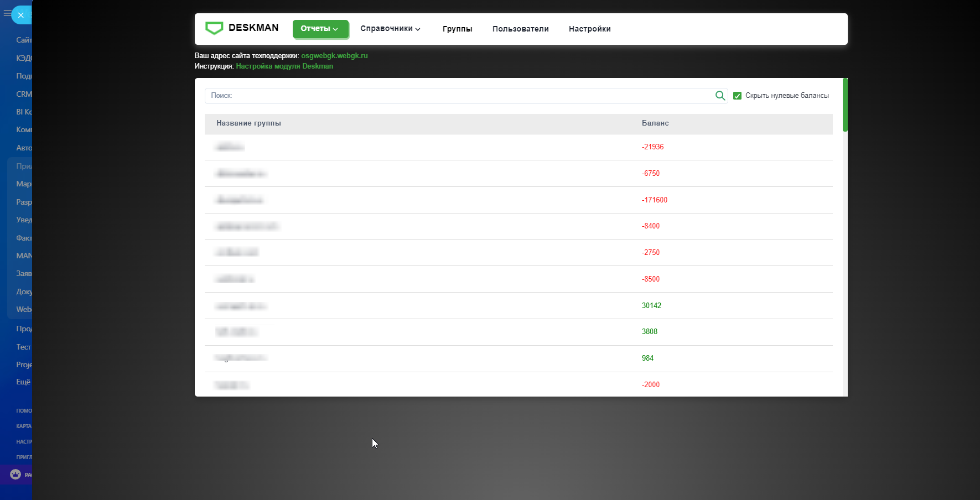Select the balance value 984
Viewport: 980px width, 500px height.
647,358
